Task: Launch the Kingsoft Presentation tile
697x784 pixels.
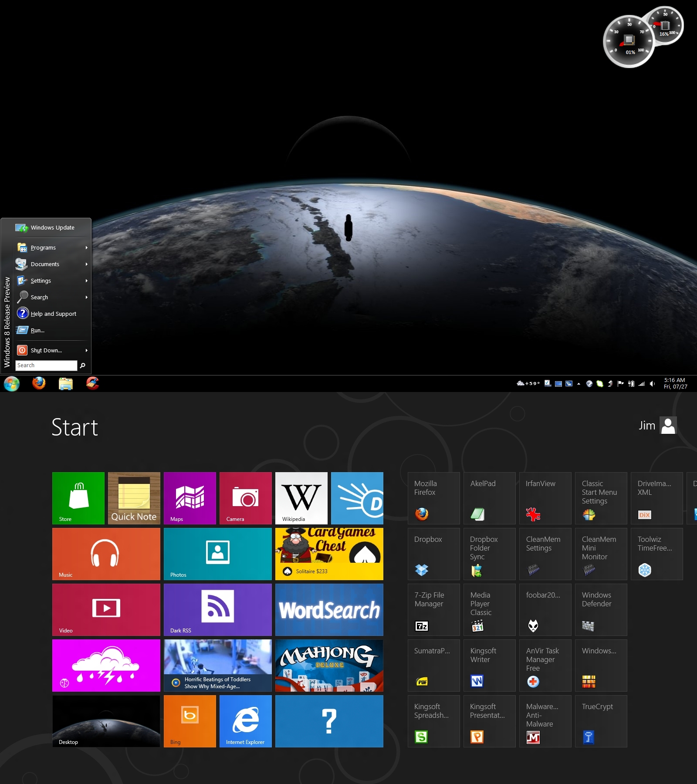Action: click(490, 721)
